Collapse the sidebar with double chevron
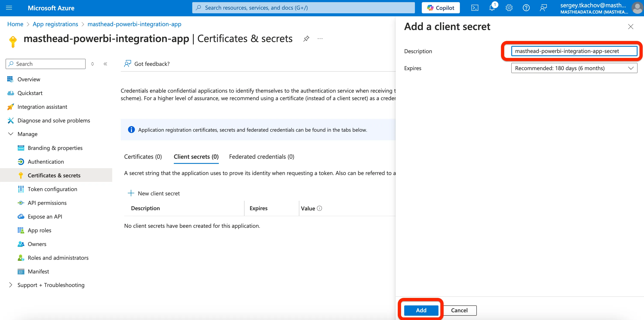Screen dimensions: 644x320 (105, 64)
